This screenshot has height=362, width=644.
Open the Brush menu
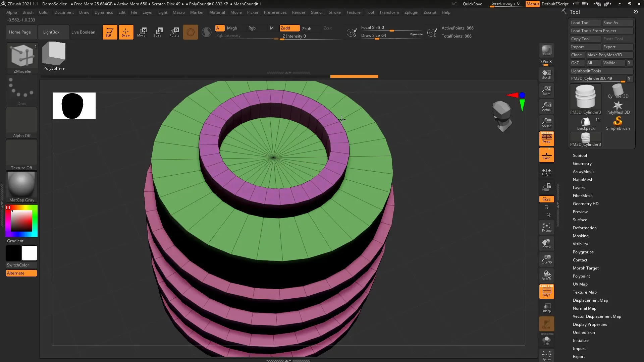click(28, 12)
